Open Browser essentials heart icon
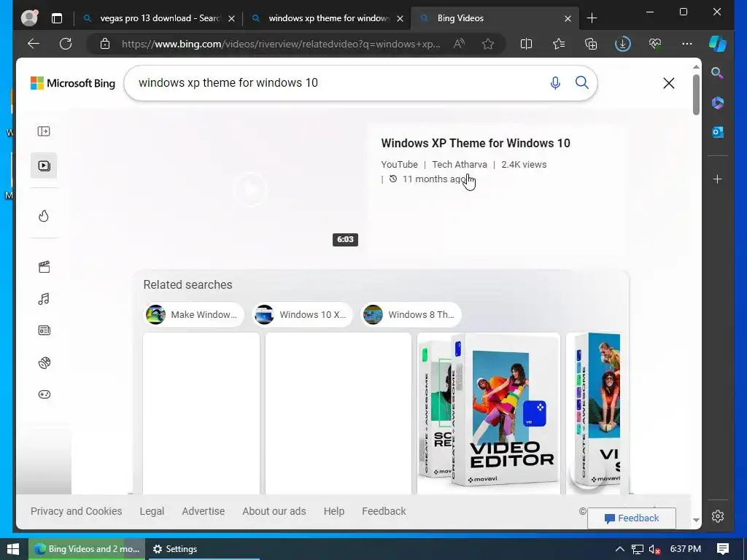The width and height of the screenshot is (747, 560). [655, 44]
